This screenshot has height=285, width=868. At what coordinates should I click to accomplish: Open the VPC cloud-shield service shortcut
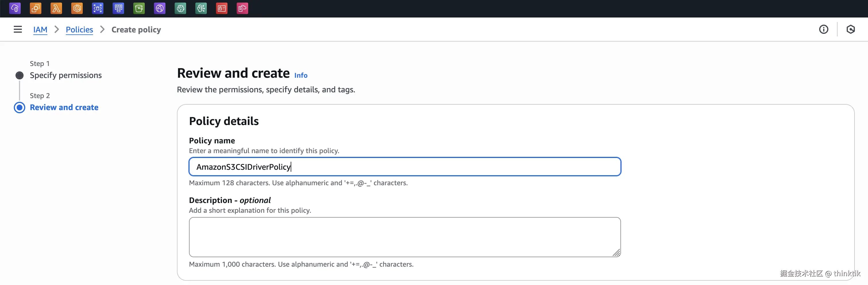[15, 8]
